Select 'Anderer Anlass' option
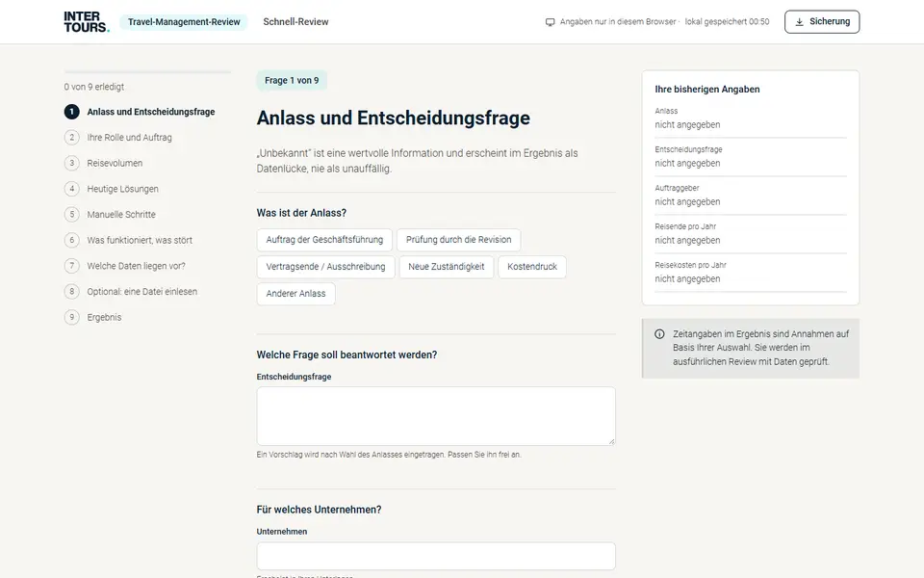Image resolution: width=924 pixels, height=578 pixels. 295,294
